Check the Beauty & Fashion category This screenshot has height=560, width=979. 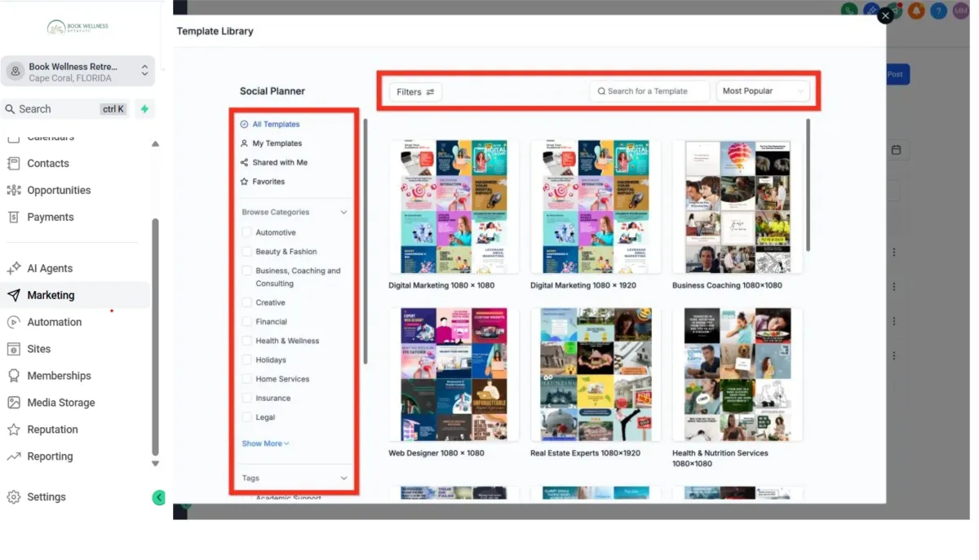tap(247, 252)
